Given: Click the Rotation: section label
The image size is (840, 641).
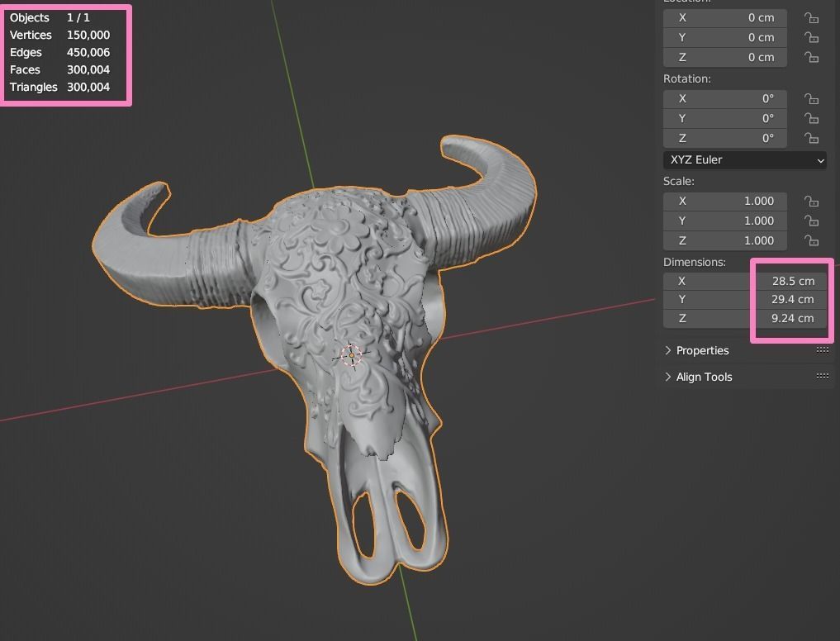Looking at the screenshot, I should pos(687,78).
